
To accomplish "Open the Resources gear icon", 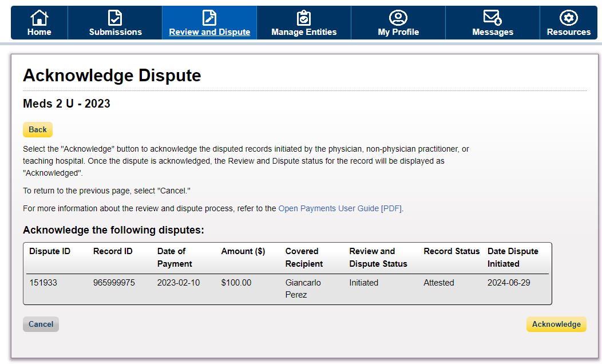I will (568, 18).
